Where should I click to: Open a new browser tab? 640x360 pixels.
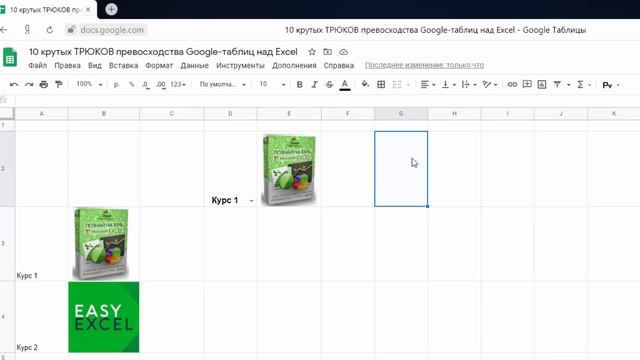[111, 9]
